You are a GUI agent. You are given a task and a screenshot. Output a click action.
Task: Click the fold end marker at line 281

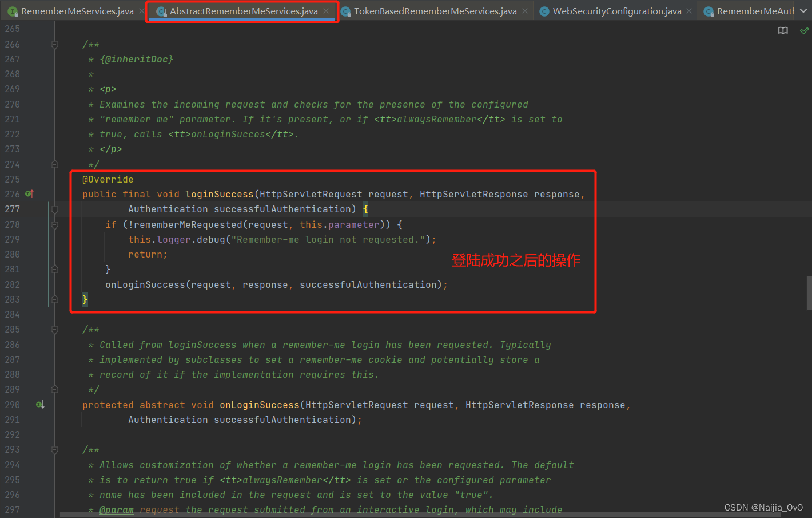(55, 269)
